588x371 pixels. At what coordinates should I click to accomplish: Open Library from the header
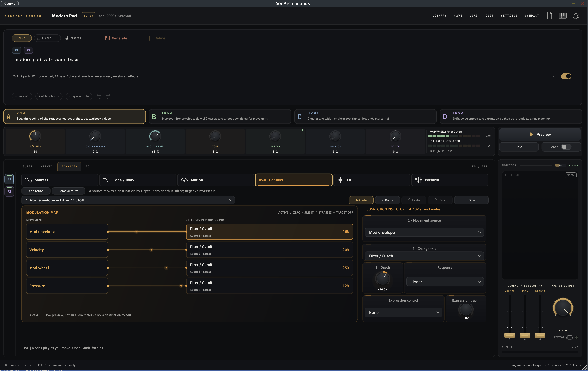coord(439,16)
